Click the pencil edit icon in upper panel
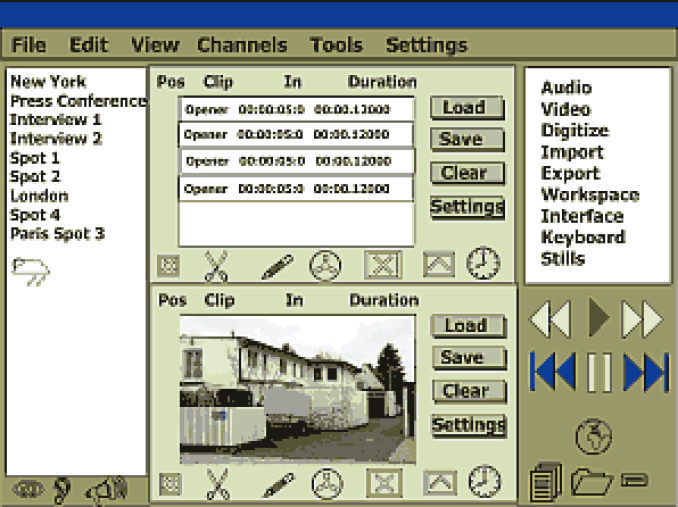The image size is (678, 507). click(x=277, y=266)
